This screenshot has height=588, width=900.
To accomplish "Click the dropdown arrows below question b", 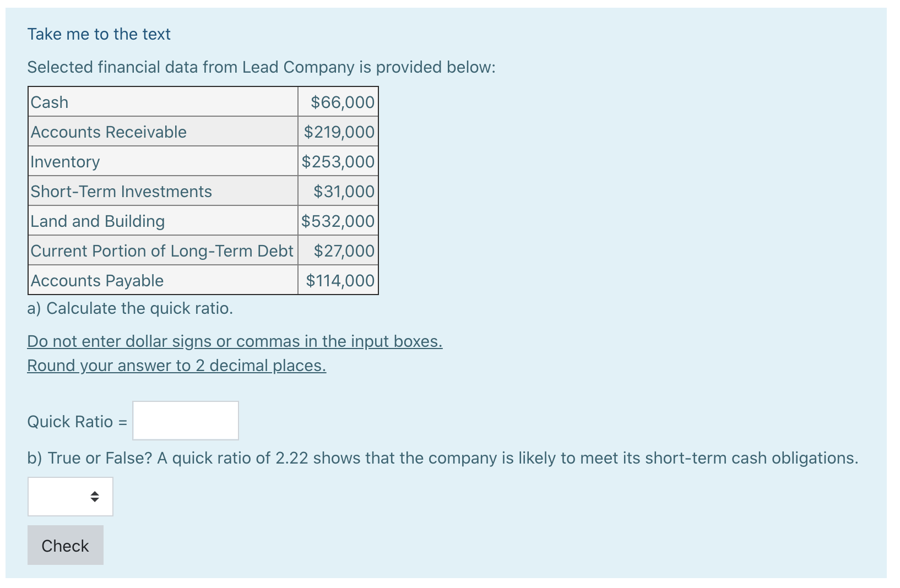I will [95, 496].
